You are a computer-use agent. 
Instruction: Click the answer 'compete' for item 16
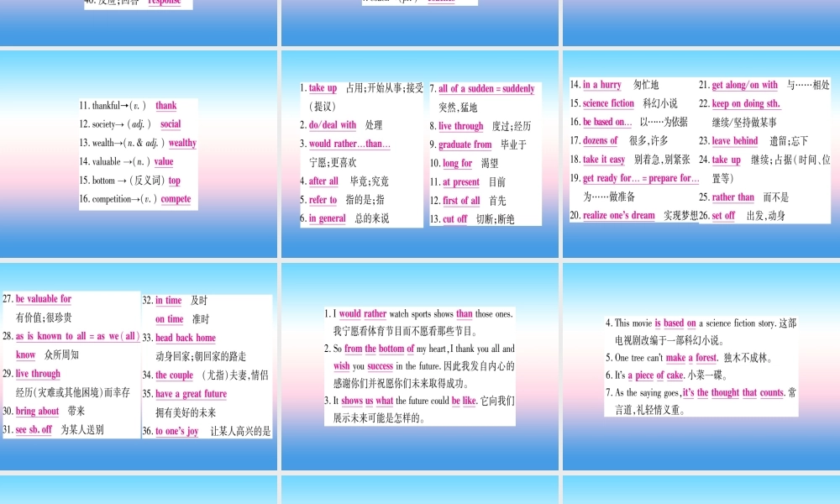pyautogui.click(x=176, y=199)
